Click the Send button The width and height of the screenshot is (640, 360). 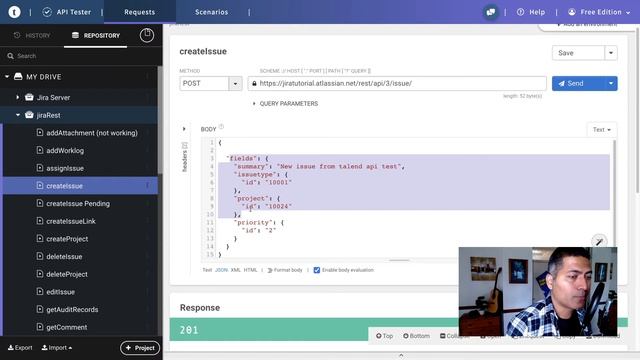point(578,84)
